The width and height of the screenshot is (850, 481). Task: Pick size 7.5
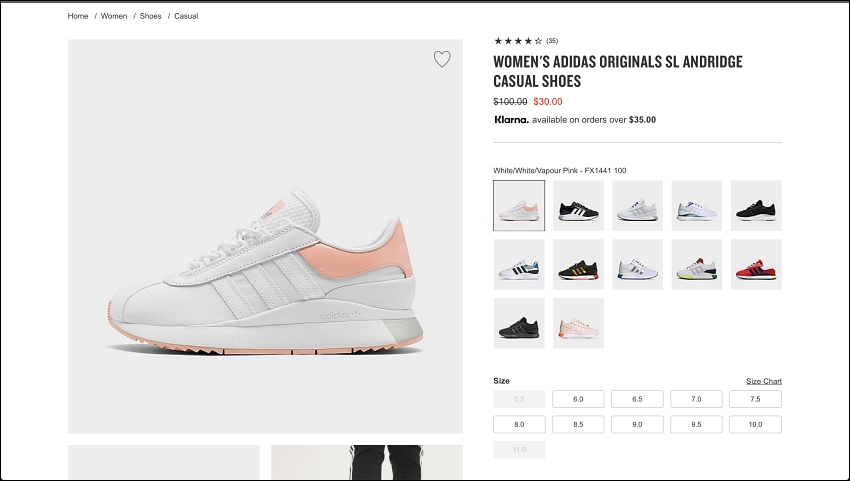point(755,399)
